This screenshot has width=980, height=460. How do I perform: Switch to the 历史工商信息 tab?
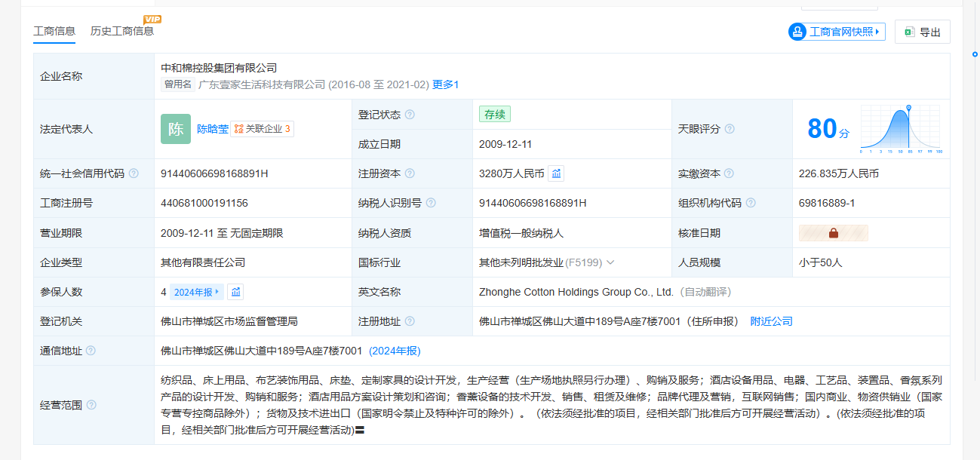(122, 31)
